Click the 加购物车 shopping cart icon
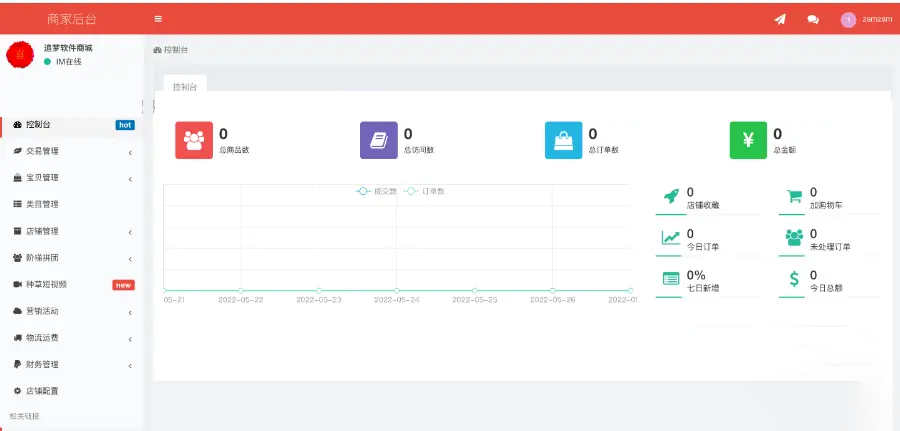Image resolution: width=900 pixels, height=431 pixels. tap(794, 198)
